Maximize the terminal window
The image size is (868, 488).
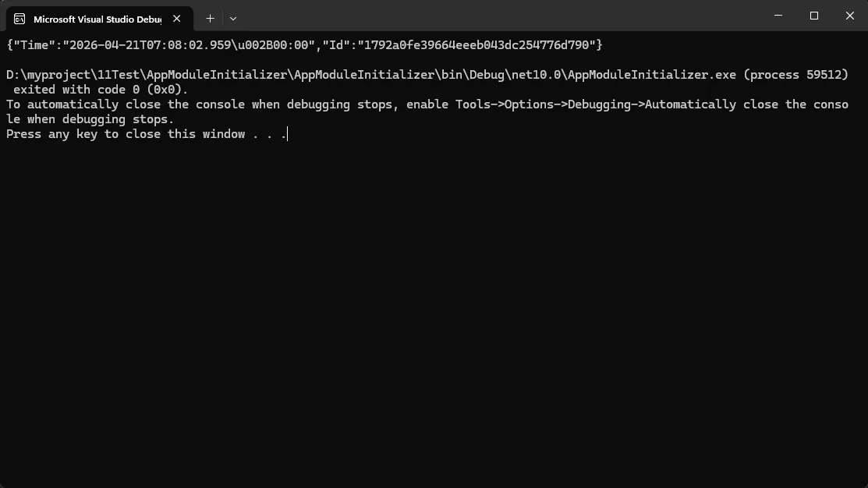tap(813, 16)
